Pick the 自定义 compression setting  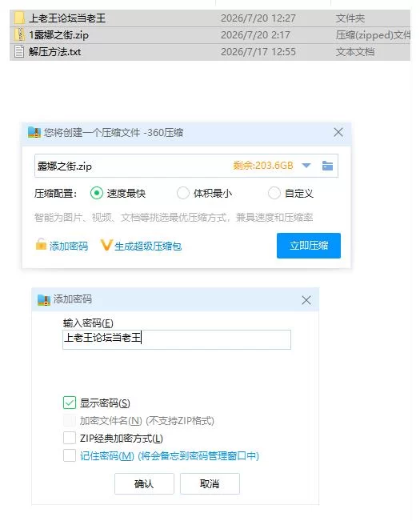click(274, 193)
